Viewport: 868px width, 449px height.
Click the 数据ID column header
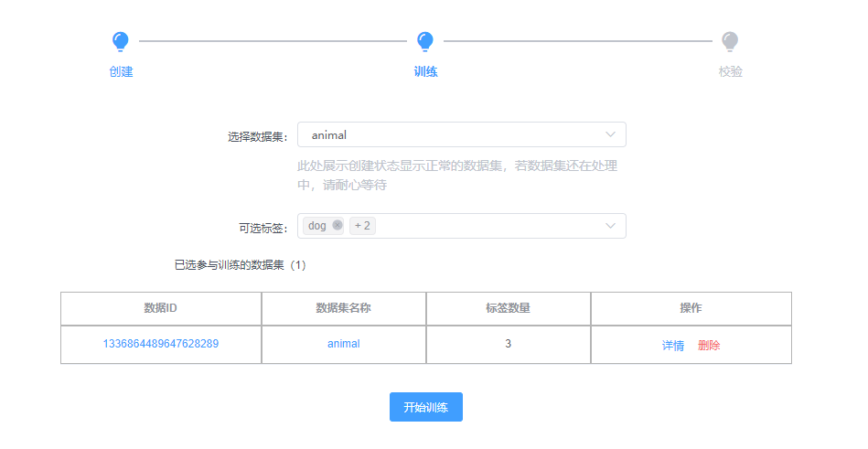coord(161,308)
